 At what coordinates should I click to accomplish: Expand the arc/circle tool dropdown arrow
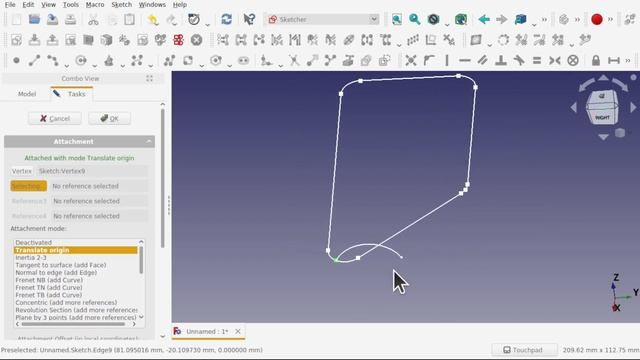click(x=95, y=65)
